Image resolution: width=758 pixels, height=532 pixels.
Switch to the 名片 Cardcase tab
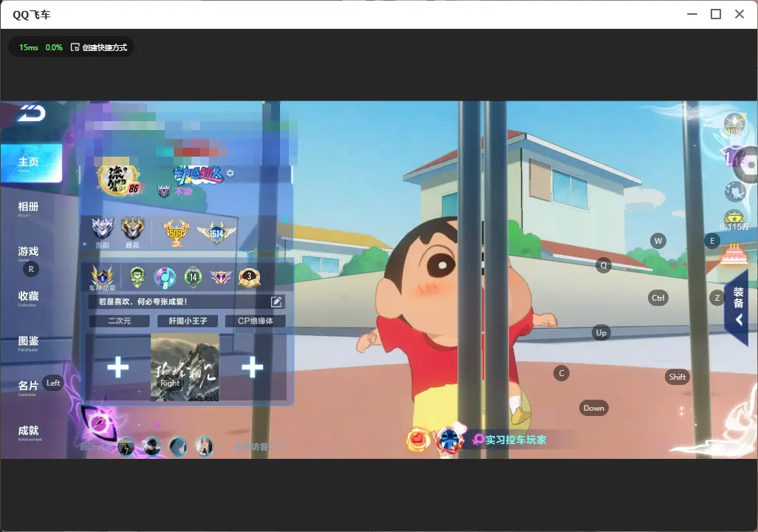[x=28, y=387]
